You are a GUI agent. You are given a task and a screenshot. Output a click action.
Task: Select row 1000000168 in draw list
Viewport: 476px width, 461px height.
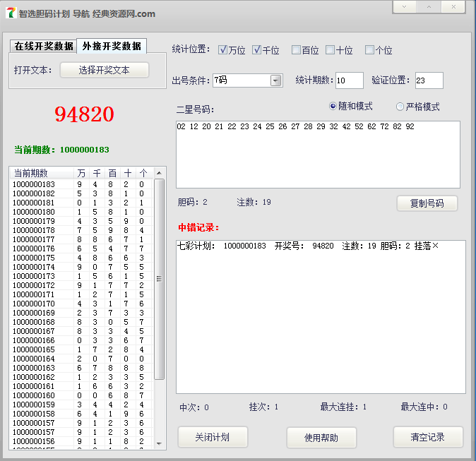click(x=81, y=322)
